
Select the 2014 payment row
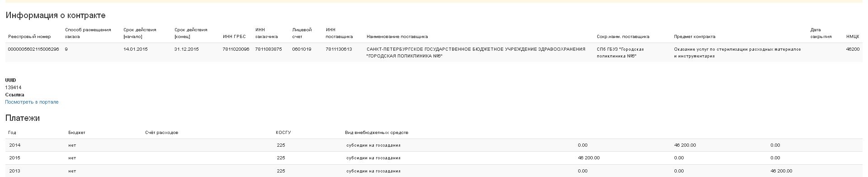(434, 145)
